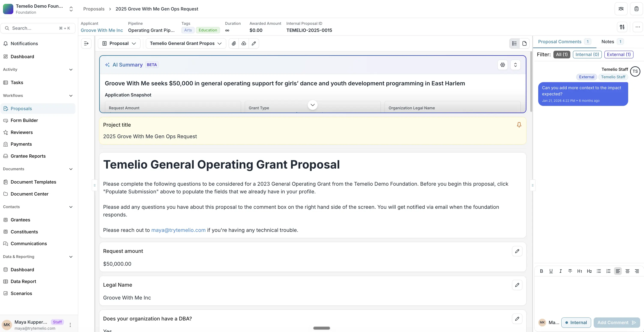
Task: Open the more options ellipsis menu
Action: point(638,27)
